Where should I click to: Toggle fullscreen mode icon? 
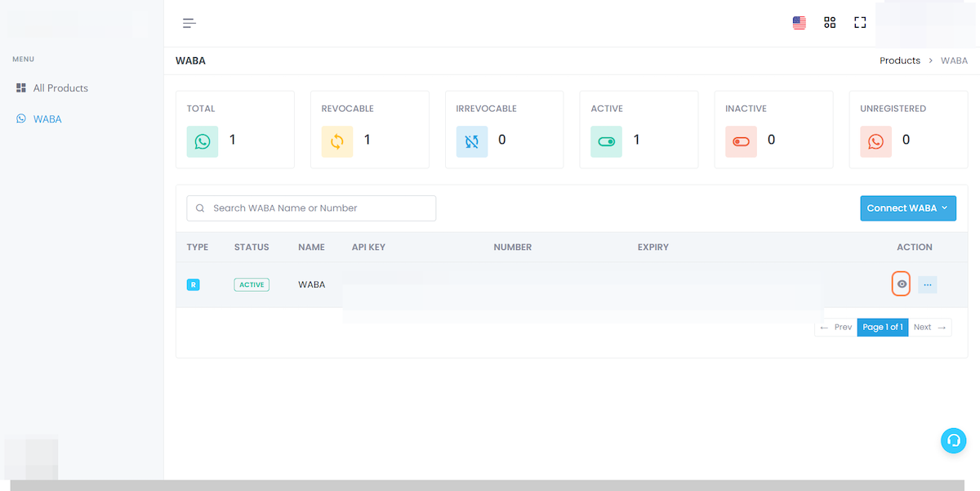860,23
